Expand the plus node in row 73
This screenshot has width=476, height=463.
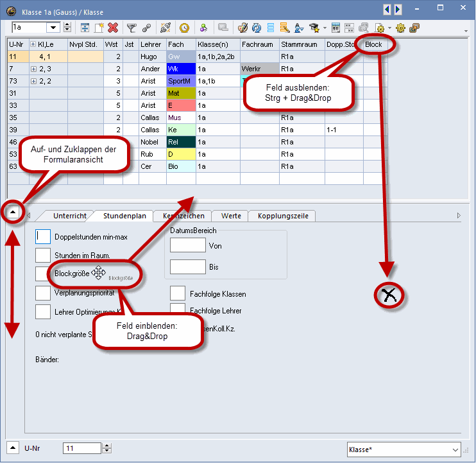[34, 81]
